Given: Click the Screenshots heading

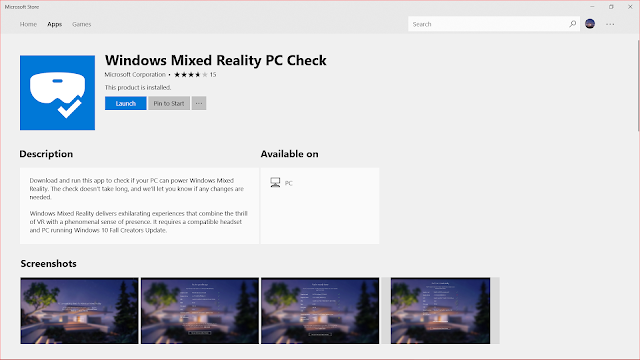Looking at the screenshot, I should [49, 264].
